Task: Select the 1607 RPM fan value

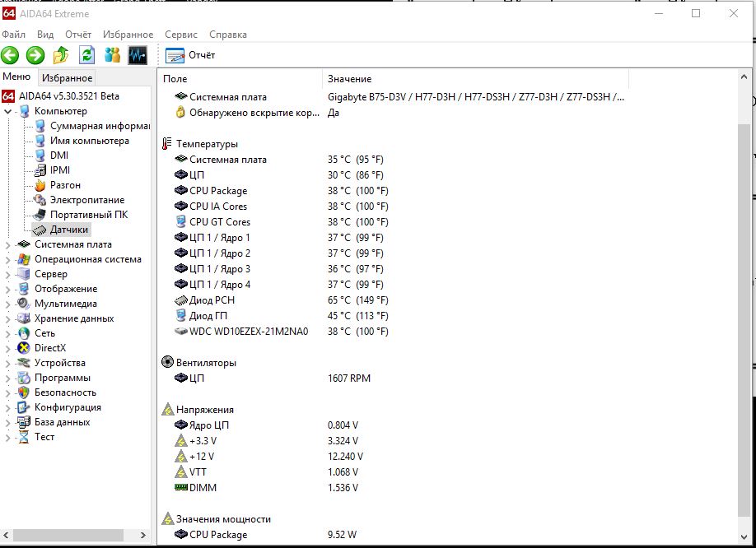Action: [349, 378]
